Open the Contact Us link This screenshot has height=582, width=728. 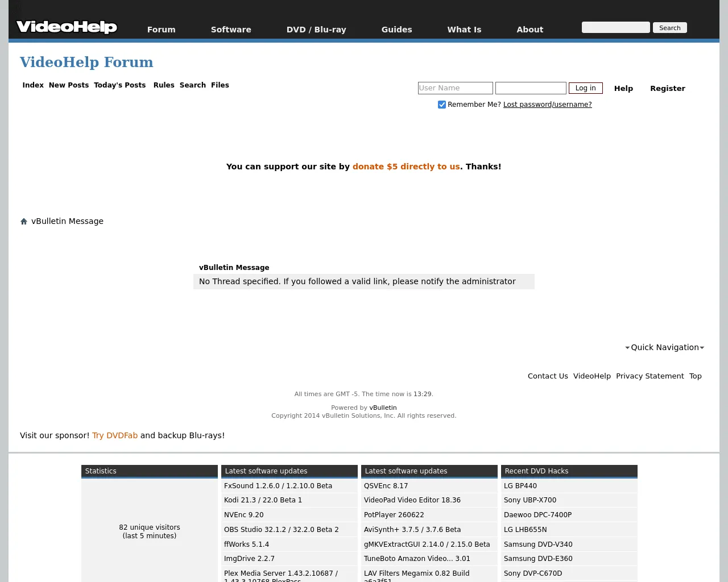548,376
